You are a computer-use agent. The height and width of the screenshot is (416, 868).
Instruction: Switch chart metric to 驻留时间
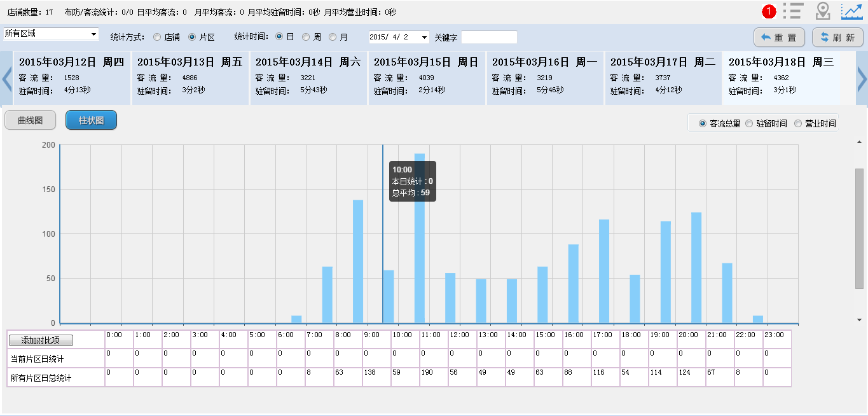click(x=749, y=123)
